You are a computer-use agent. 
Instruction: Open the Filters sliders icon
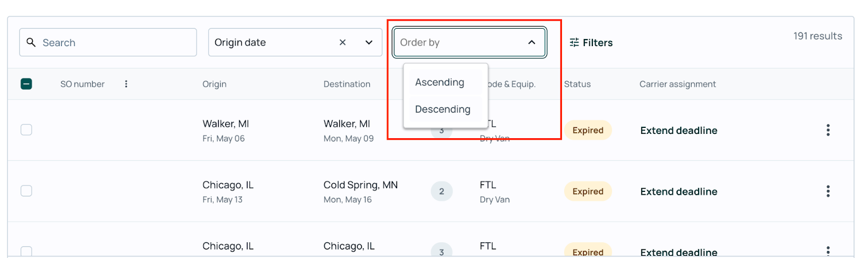coord(574,42)
